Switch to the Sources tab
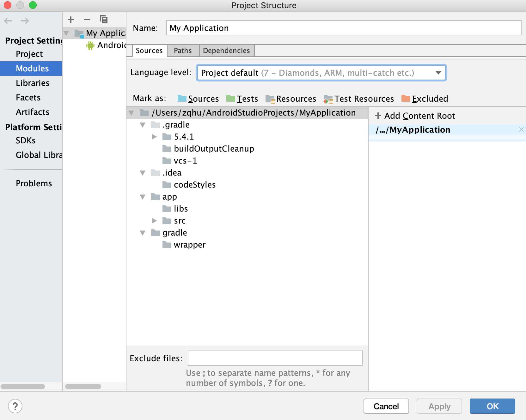The height and width of the screenshot is (420, 526). coord(149,51)
